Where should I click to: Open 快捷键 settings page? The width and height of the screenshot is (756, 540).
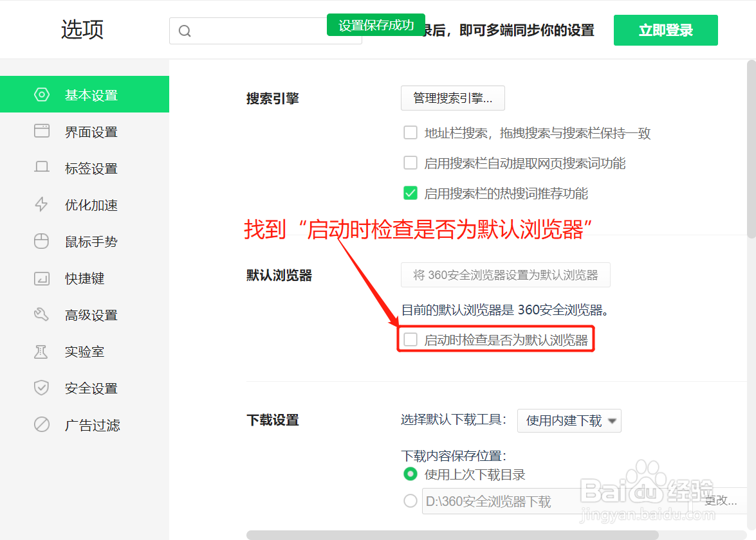coord(85,278)
